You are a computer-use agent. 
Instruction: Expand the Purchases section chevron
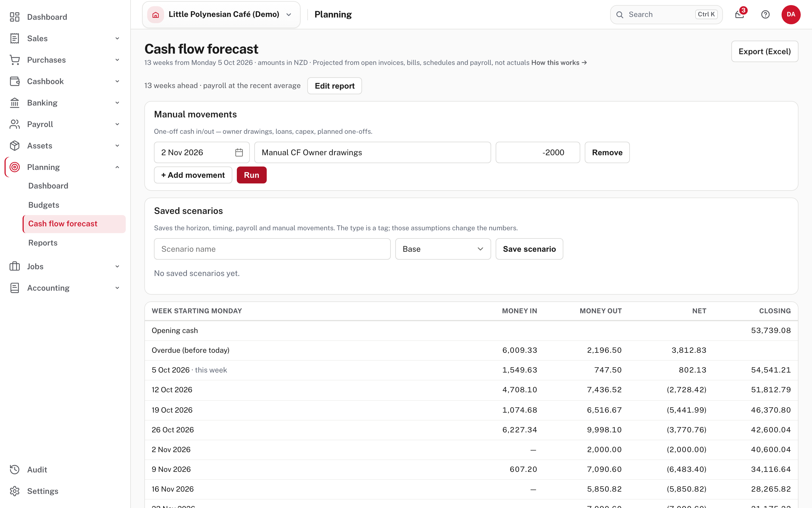(x=117, y=60)
